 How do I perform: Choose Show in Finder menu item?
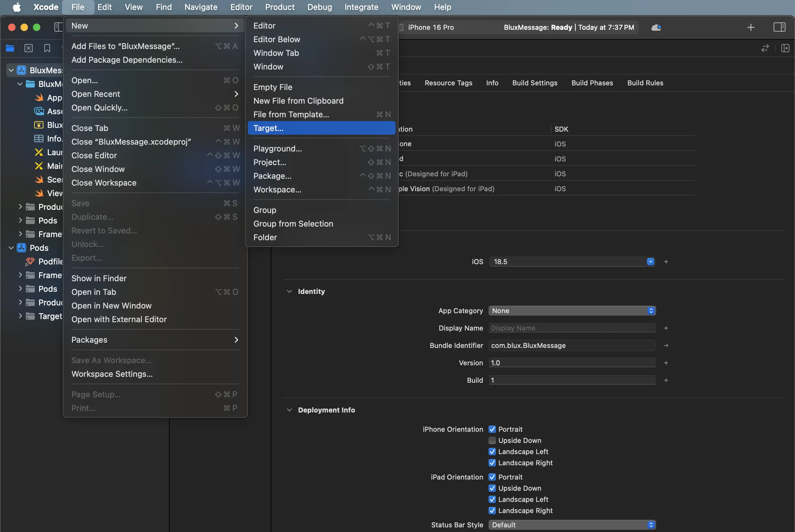[x=155, y=278]
